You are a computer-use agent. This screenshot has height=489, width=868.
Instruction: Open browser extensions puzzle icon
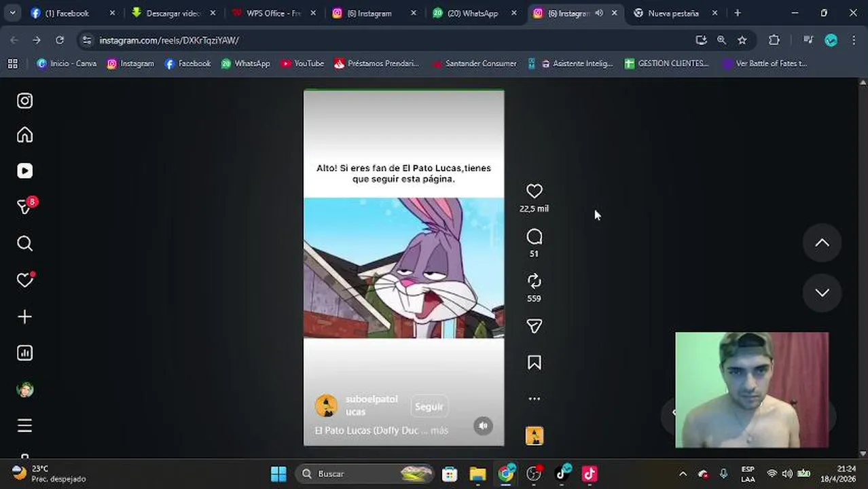(x=774, y=40)
